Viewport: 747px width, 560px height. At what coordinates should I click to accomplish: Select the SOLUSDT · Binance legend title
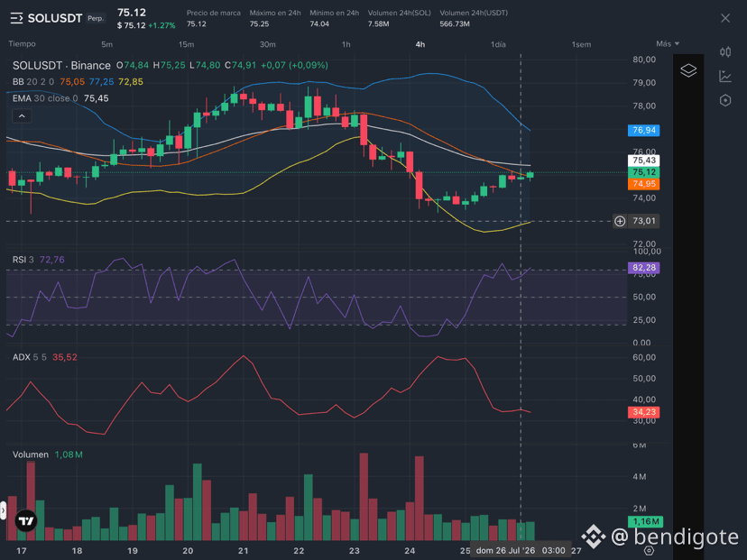tap(61, 65)
